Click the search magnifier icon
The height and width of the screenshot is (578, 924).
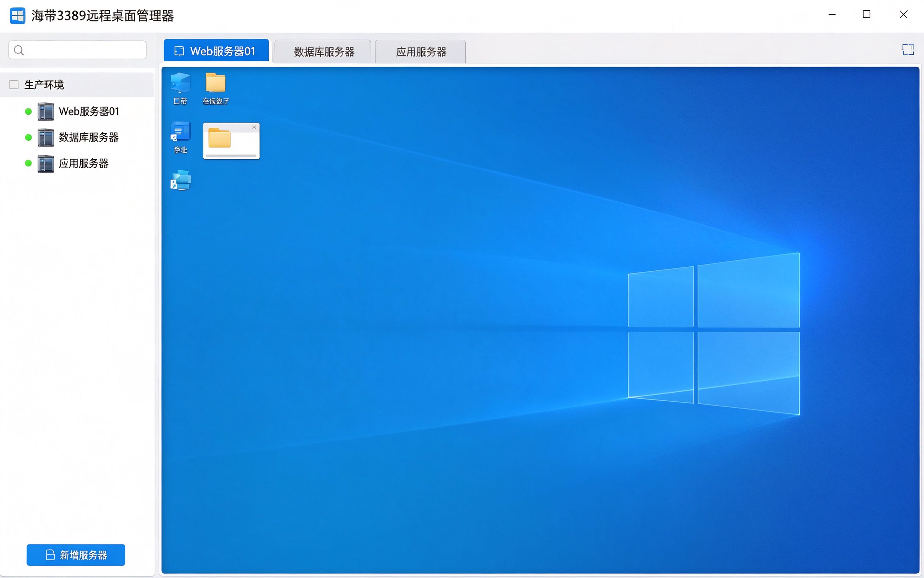(x=19, y=50)
